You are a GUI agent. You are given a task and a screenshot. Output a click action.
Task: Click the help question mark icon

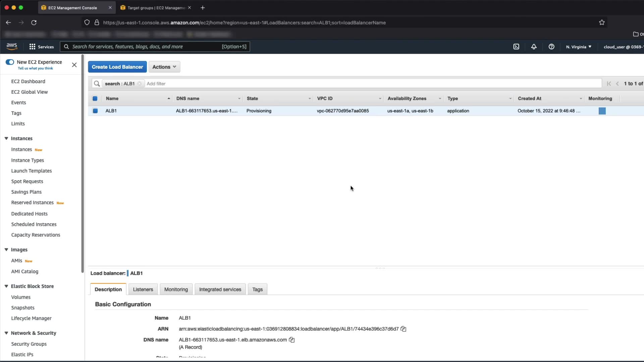tap(551, 47)
